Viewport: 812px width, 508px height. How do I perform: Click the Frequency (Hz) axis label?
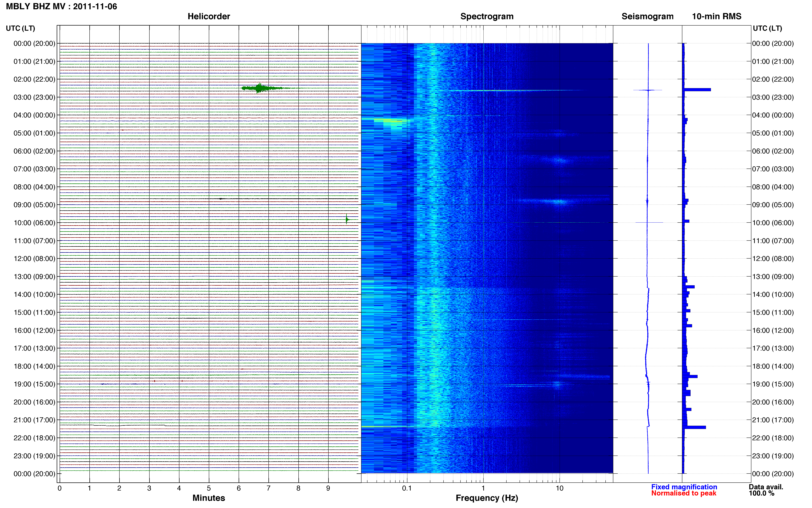point(487,498)
